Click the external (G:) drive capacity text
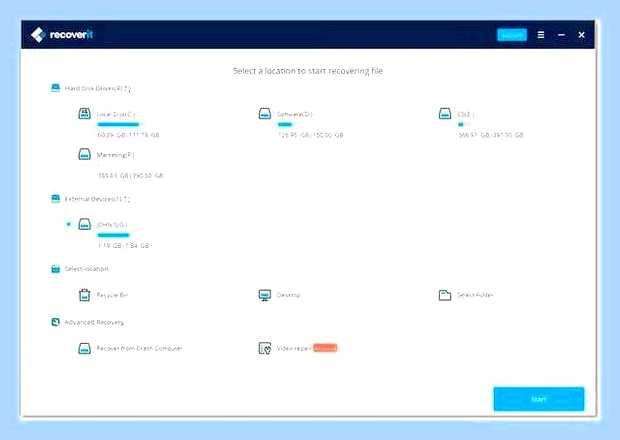The height and width of the screenshot is (440, 620). (x=124, y=245)
